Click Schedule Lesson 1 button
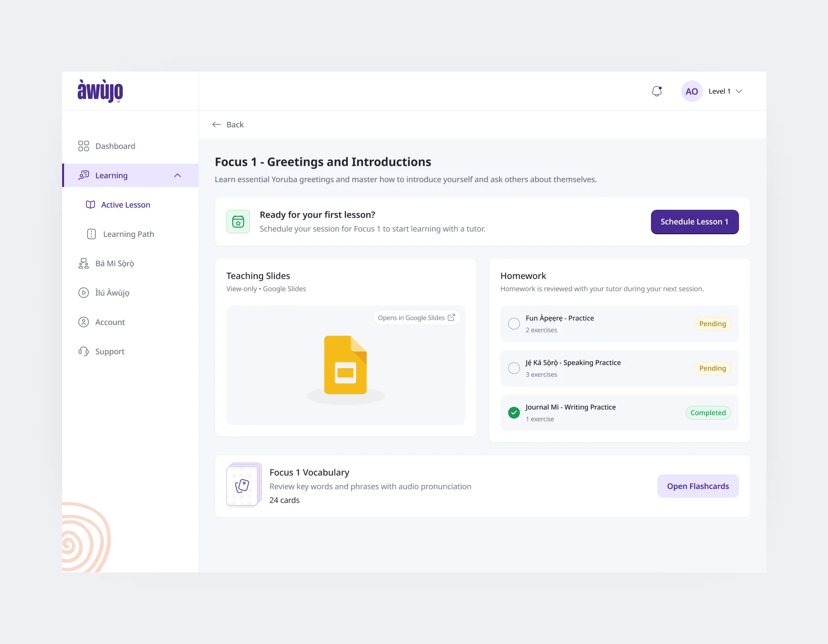This screenshot has width=828, height=644. (694, 222)
